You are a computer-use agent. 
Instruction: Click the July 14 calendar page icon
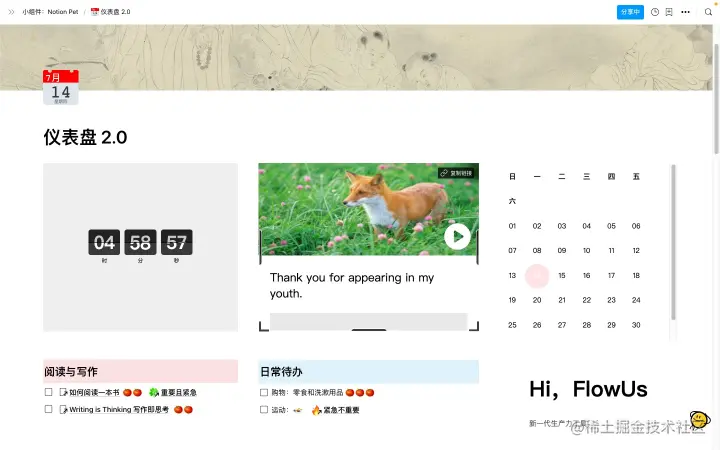pos(61,87)
